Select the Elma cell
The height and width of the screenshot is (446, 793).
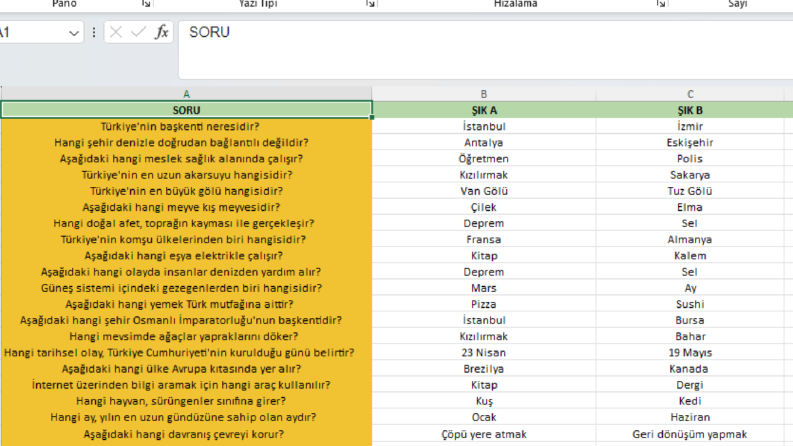tap(690, 207)
